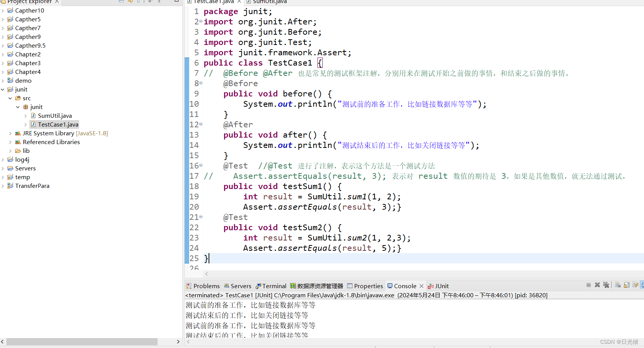
Task: Expand the JRE System Library node
Action: (x=10, y=133)
